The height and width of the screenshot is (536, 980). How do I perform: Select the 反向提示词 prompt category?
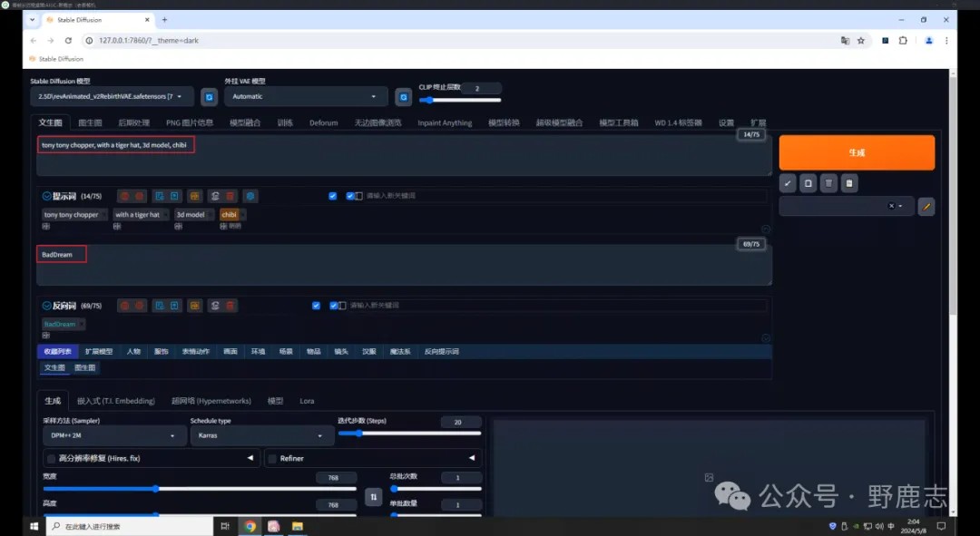click(x=441, y=352)
